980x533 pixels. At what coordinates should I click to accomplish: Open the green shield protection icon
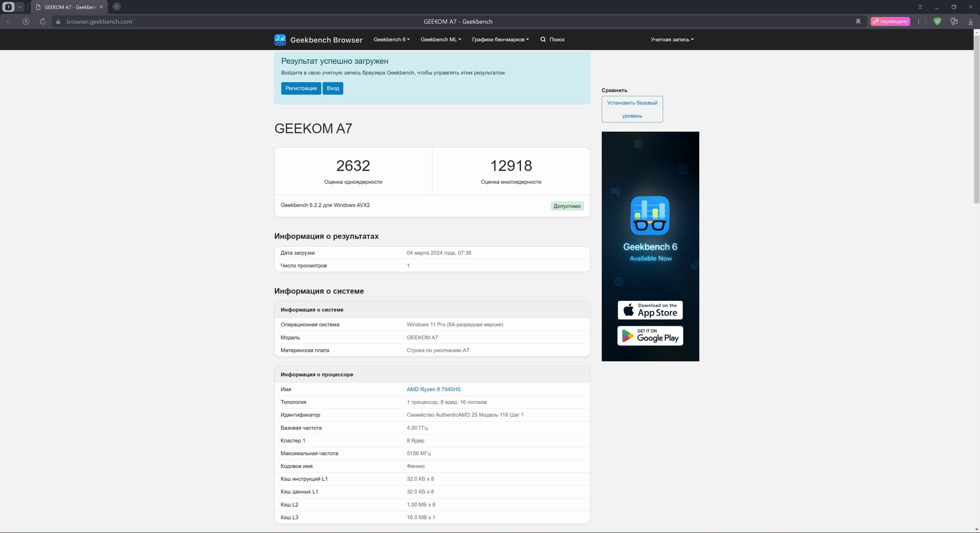[x=938, y=21]
